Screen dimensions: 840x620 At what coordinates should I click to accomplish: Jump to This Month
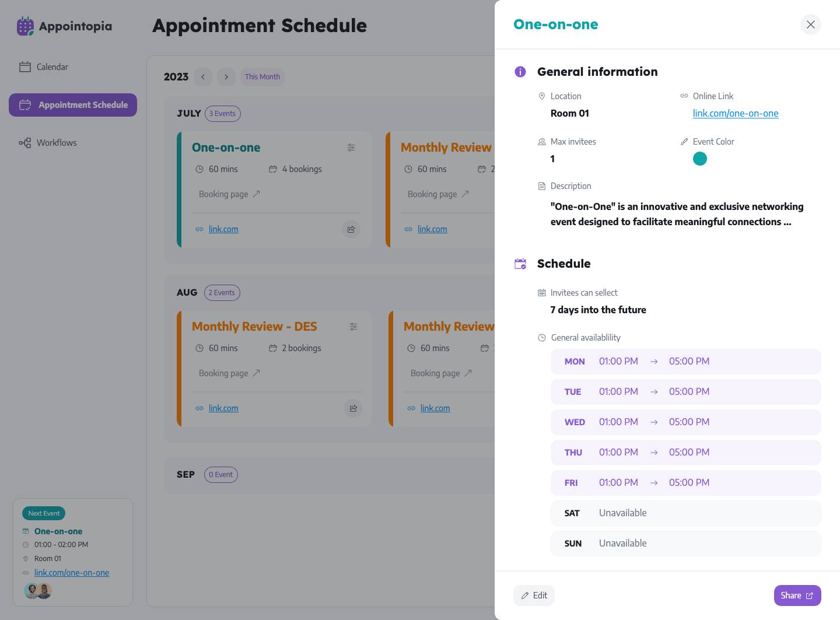(x=262, y=77)
